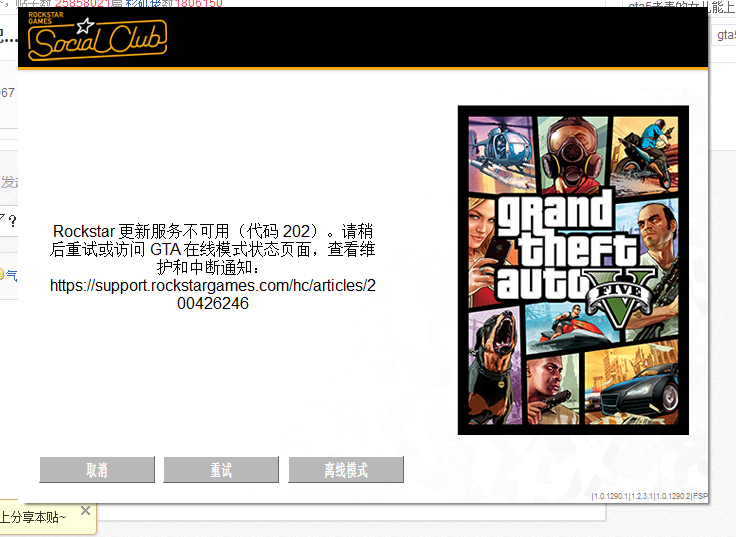Click the helicopter panel on the cover
This screenshot has width=736, height=537.
[502, 153]
